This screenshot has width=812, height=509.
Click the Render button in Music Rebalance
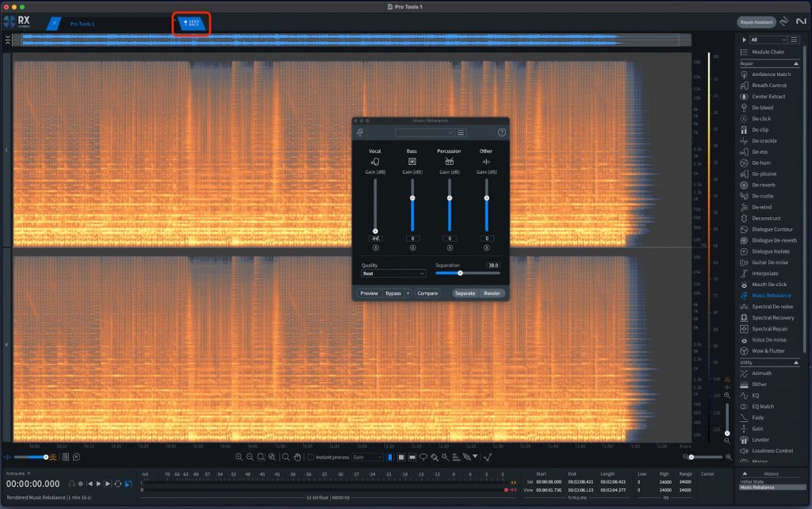click(x=492, y=293)
